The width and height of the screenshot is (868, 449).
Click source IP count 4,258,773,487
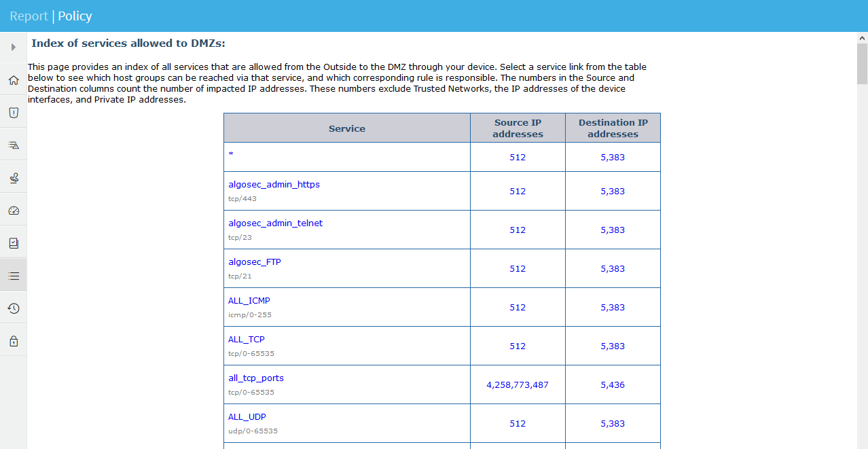[517, 384]
